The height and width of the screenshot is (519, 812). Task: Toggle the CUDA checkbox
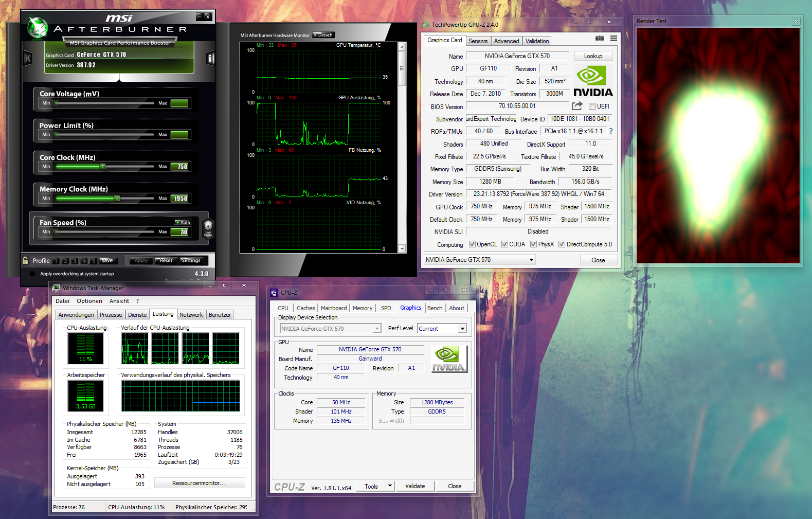click(x=504, y=244)
